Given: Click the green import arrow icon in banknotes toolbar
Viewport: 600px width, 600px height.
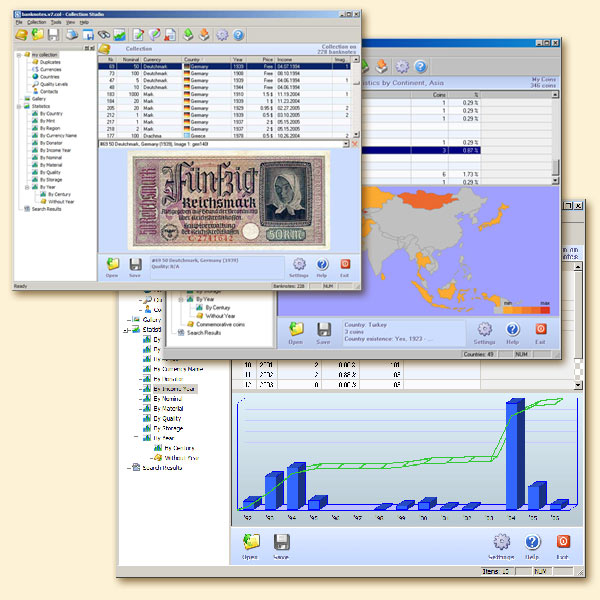Looking at the screenshot, I should click(x=188, y=35).
